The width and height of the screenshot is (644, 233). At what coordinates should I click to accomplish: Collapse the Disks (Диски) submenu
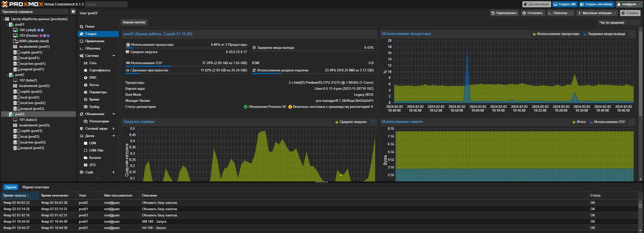(114, 136)
